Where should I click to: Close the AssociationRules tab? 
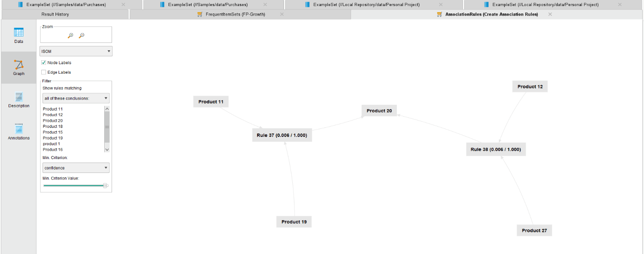(550, 14)
